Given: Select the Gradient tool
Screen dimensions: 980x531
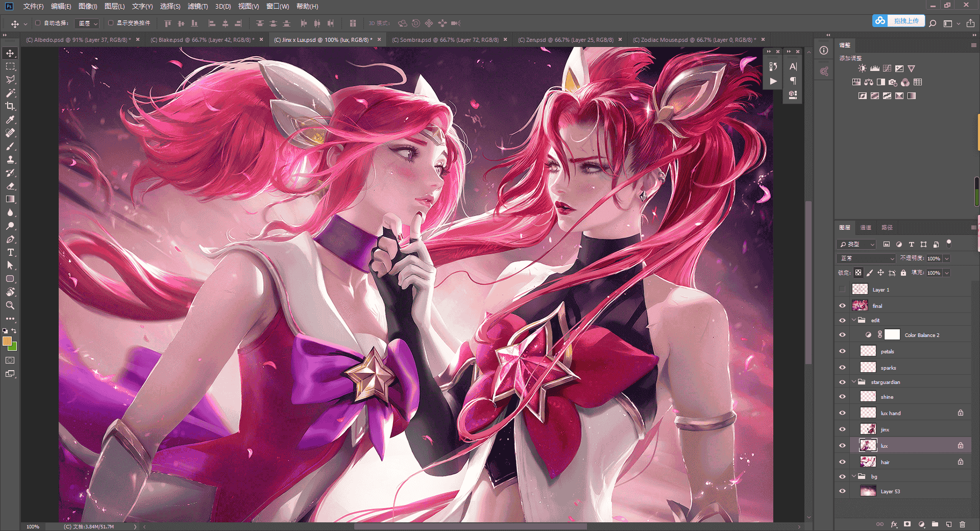Looking at the screenshot, I should coord(10,199).
